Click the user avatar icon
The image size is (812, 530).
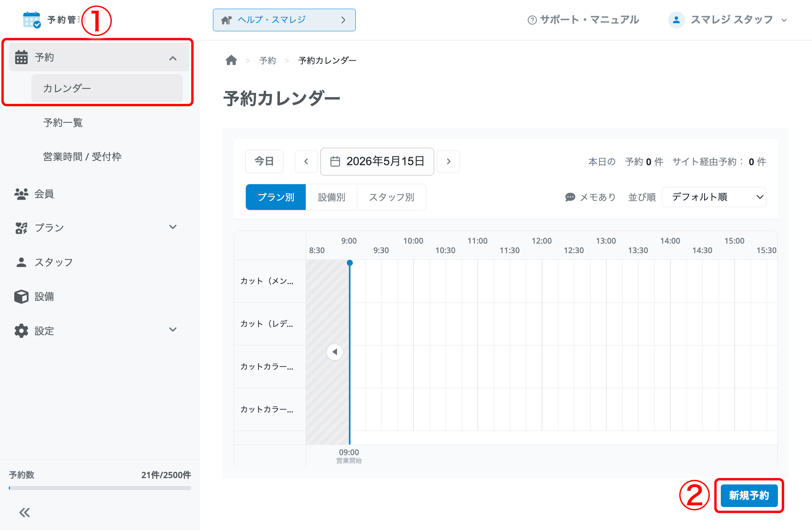(676, 20)
